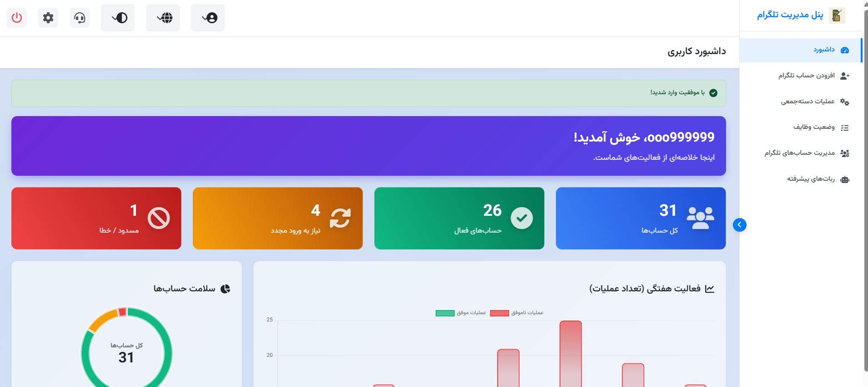Click the وضعیت وظایف checklist icon
The image size is (868, 387).
pos(844,128)
